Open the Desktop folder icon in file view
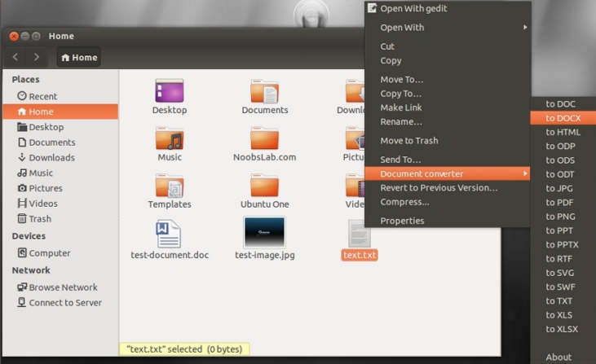The height and width of the screenshot is (364, 596). point(170,90)
